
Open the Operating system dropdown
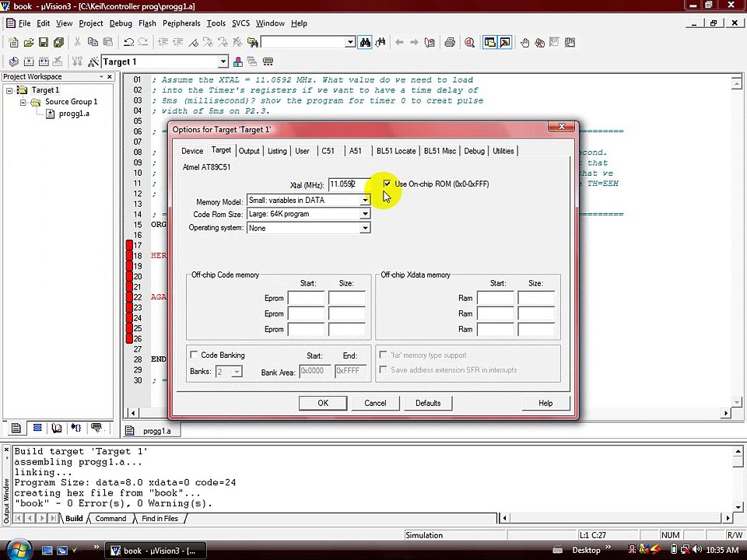[364, 228]
